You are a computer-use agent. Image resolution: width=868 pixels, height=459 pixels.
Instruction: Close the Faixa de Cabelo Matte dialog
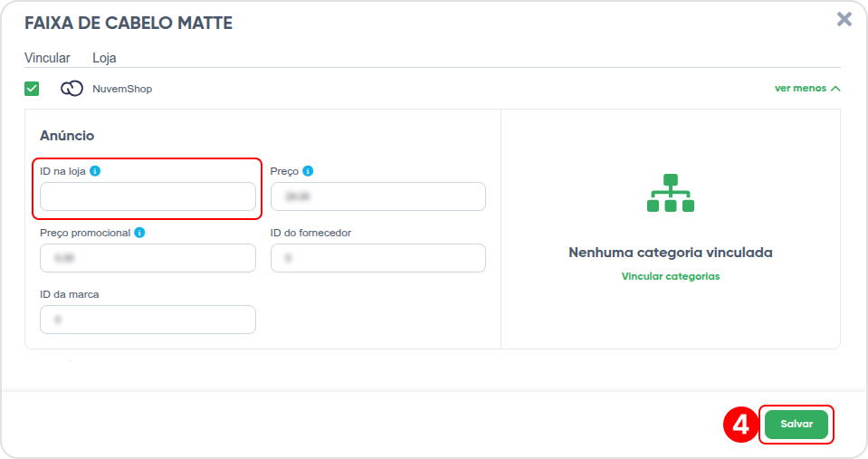844,19
